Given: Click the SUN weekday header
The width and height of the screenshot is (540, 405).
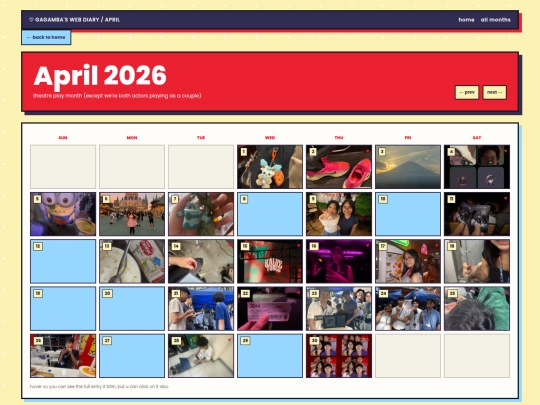Looking at the screenshot, I should tap(63, 138).
